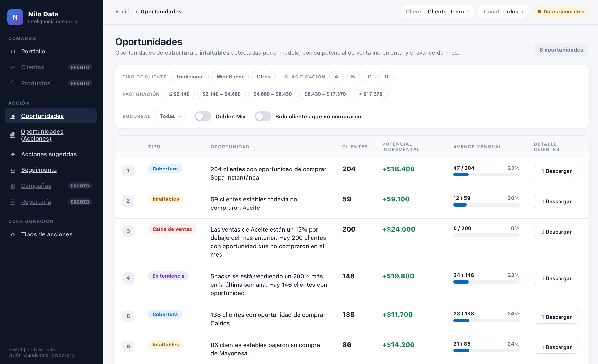The width and height of the screenshot is (598, 364).
Task: Open the Sucursal Todas dropdown
Action: tap(170, 116)
